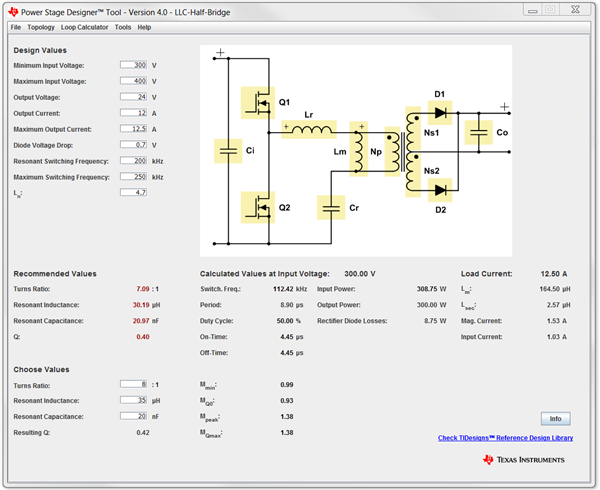Click the recommended resonant inductance 30.19

(x=141, y=305)
